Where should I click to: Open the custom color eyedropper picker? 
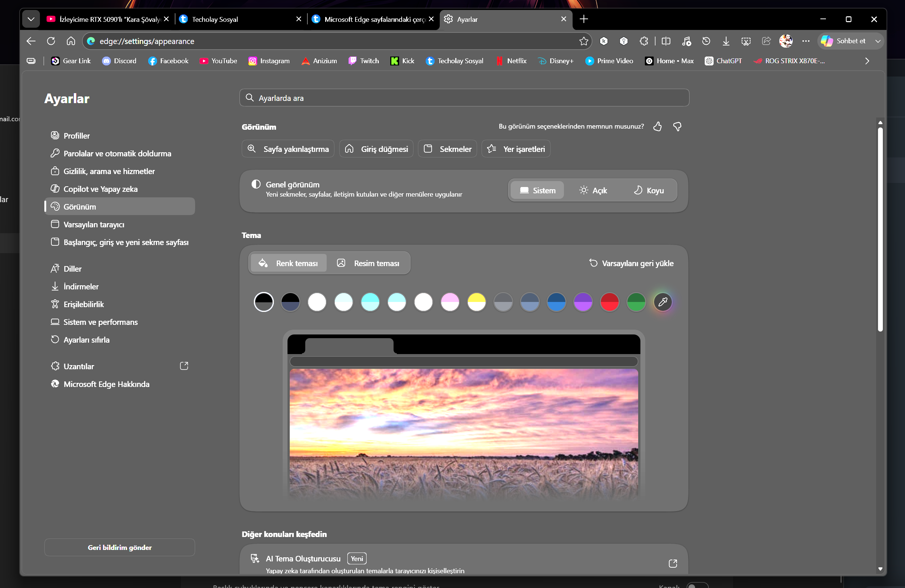(663, 302)
